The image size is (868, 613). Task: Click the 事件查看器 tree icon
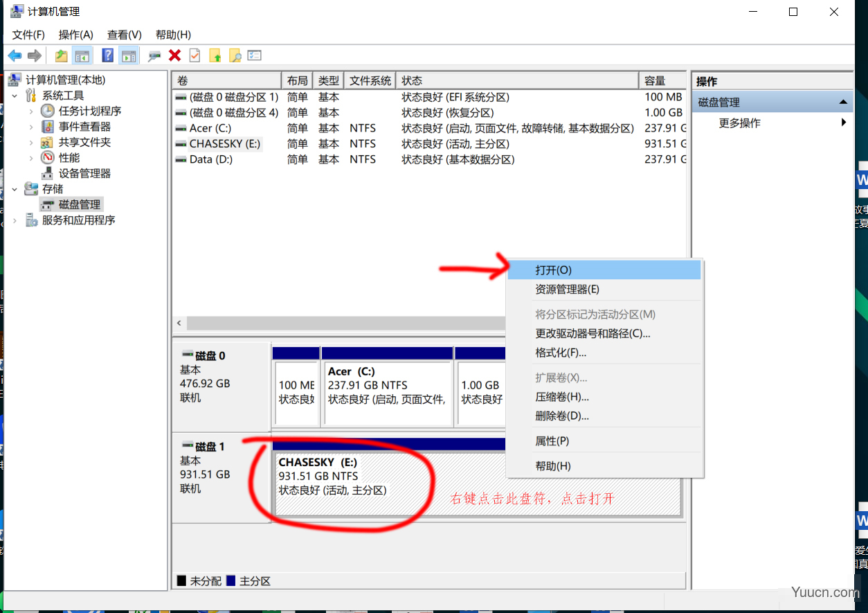coord(47,127)
